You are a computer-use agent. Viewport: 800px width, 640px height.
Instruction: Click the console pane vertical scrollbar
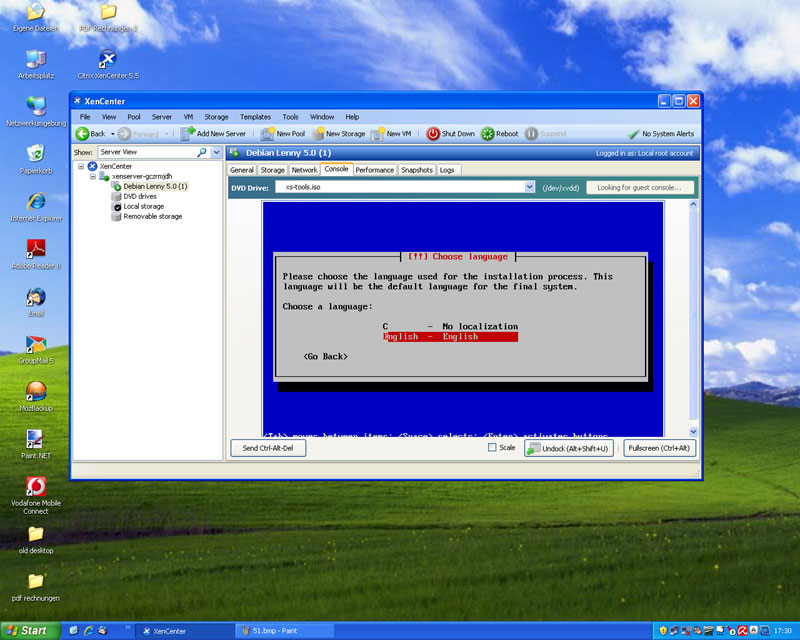coord(693,318)
